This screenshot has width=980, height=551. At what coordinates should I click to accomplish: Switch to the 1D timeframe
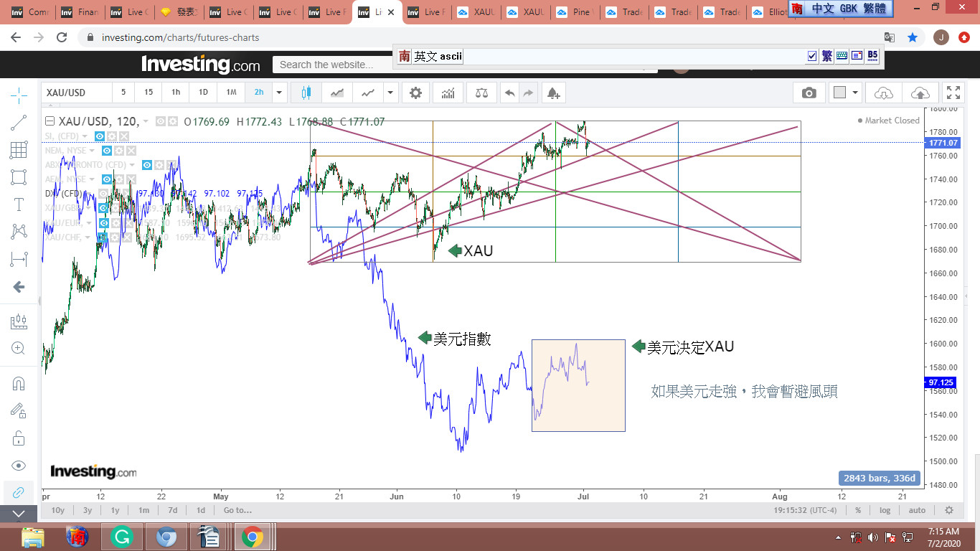(203, 93)
